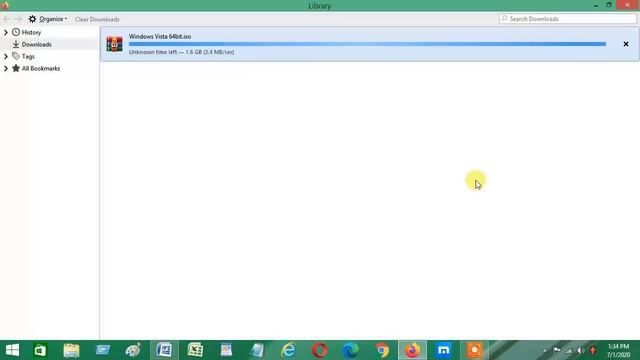Open Microsoft Excel from taskbar
This screenshot has height=360, width=640.
[195, 350]
